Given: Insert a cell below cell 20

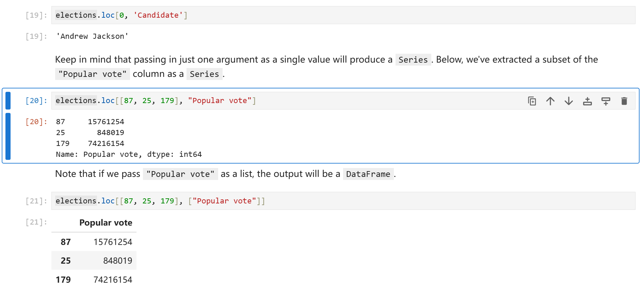Looking at the screenshot, I should point(606,101).
